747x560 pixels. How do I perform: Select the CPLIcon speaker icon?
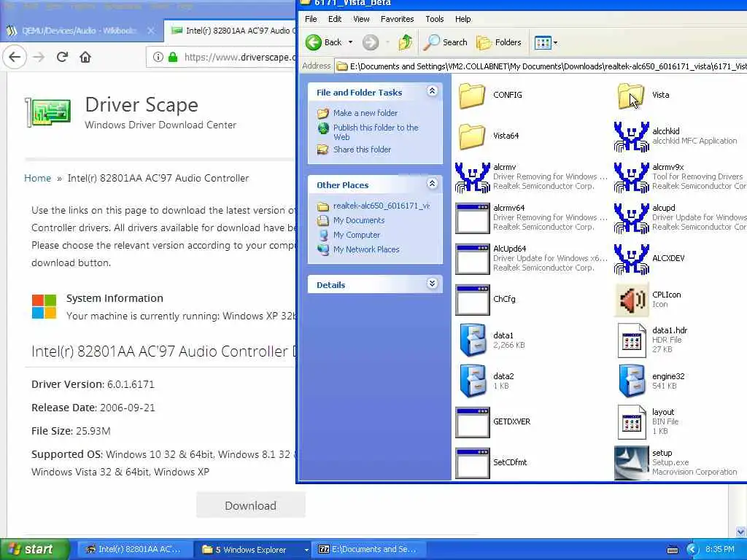pos(631,300)
